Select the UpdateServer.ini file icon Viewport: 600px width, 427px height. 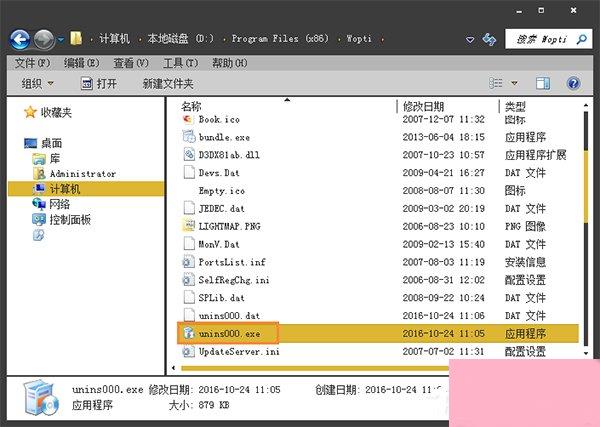click(x=189, y=351)
